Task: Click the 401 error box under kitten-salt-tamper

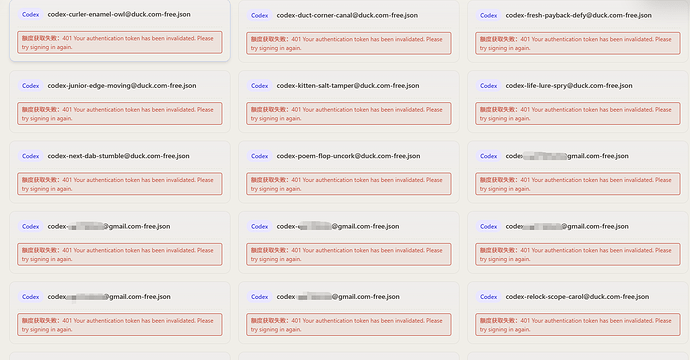Action: 349,114
